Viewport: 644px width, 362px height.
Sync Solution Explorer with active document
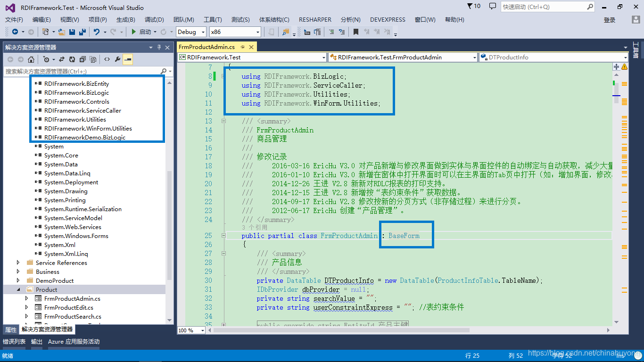click(62, 59)
